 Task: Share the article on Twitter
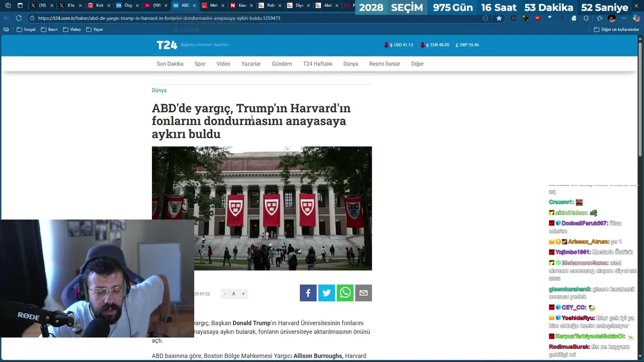[x=327, y=293]
